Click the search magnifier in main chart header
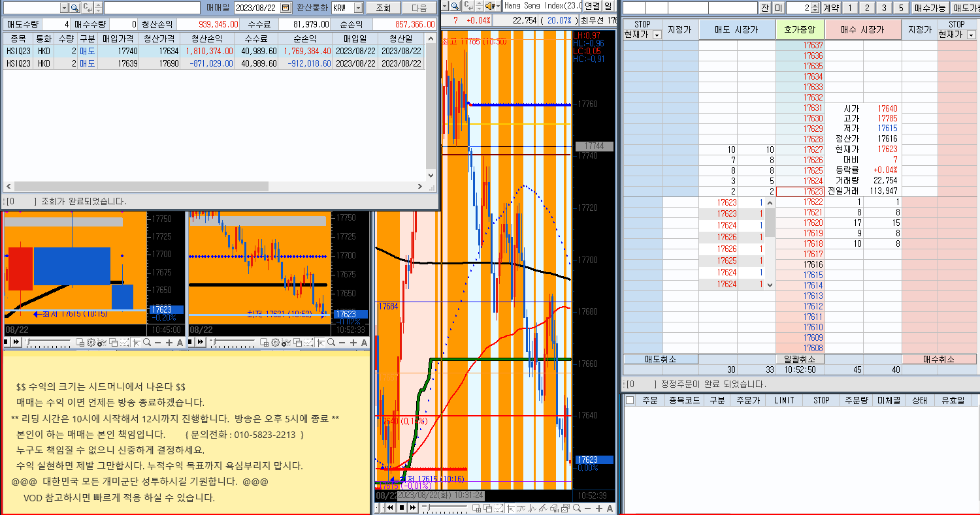 point(455,6)
